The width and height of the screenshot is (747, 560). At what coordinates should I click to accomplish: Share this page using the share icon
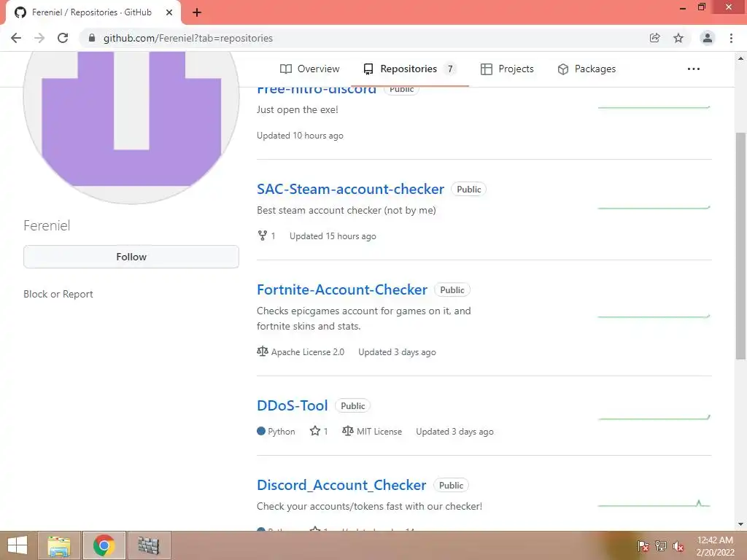point(654,38)
